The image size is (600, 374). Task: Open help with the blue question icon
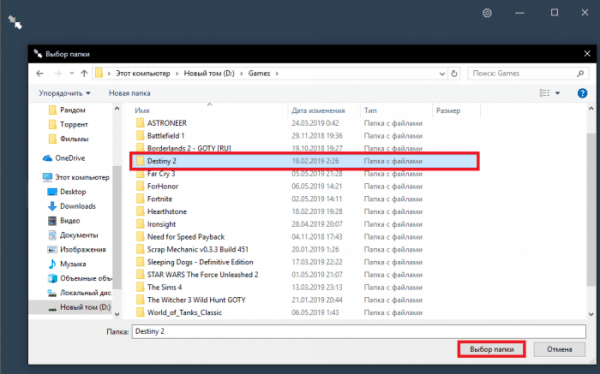[582, 93]
